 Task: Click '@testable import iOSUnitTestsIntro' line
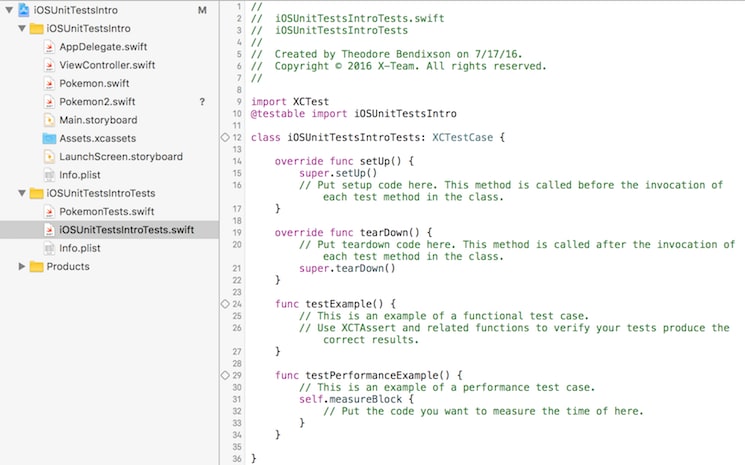coord(353,114)
